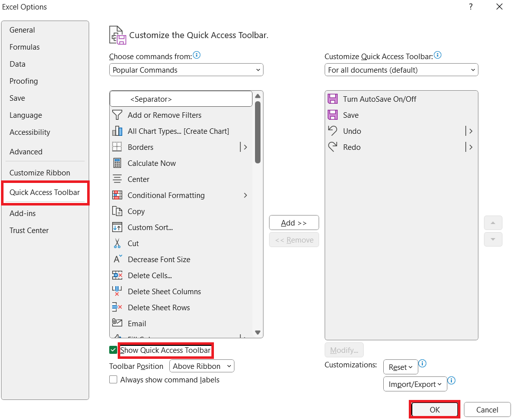513x420 pixels.
Task: Open the Choose commands from dropdown
Action: [x=186, y=70]
